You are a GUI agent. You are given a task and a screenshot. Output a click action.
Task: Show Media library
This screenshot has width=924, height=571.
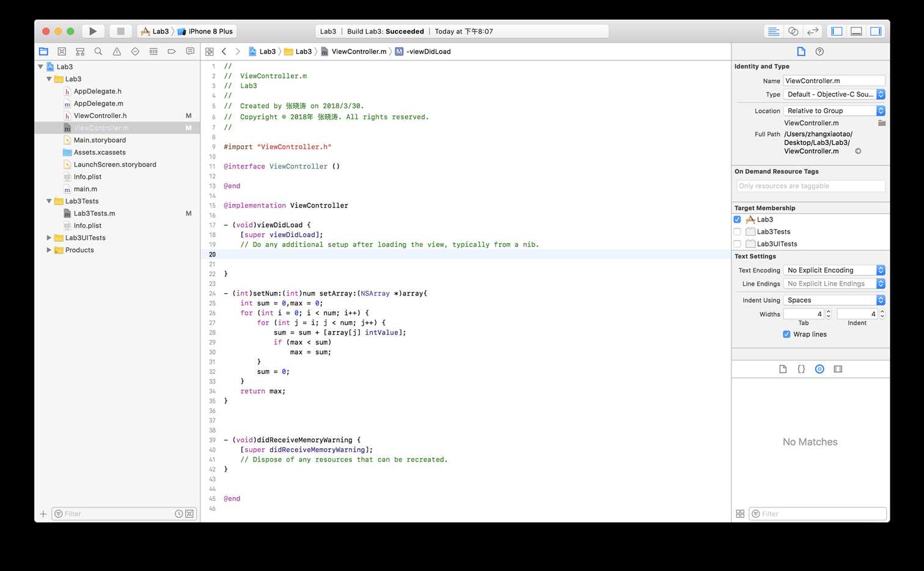coord(838,369)
